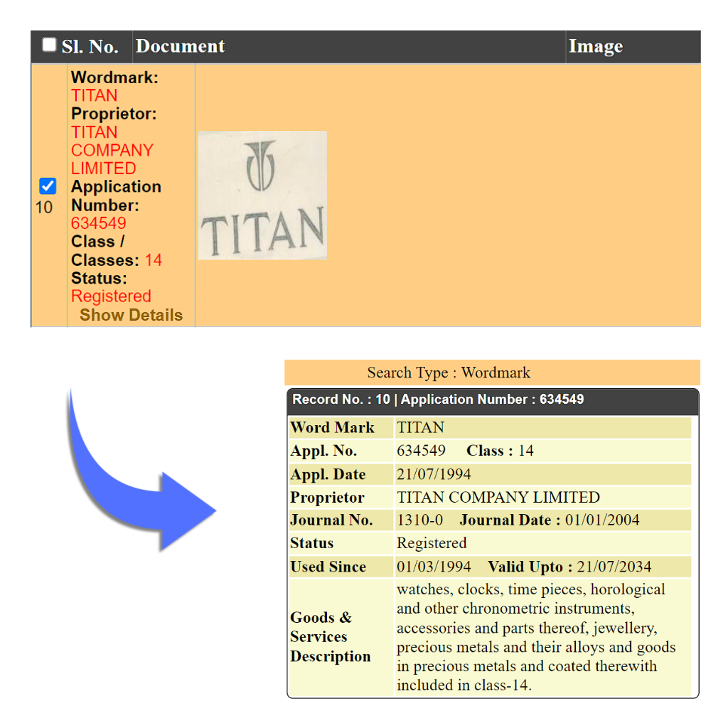728x728 pixels.
Task: Open the Show Details link
Action: [131, 315]
